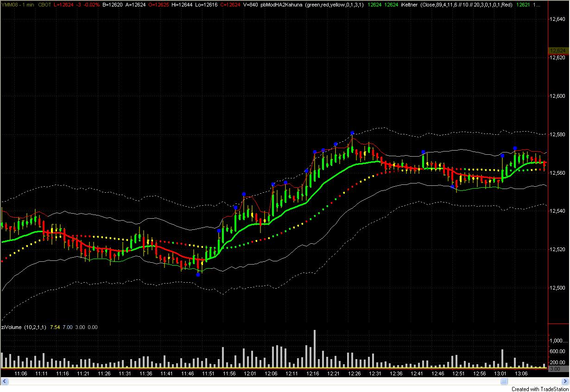The width and height of the screenshot is (570, 392).
Task: Click the 13:06 time axis label
Action: 522,373
